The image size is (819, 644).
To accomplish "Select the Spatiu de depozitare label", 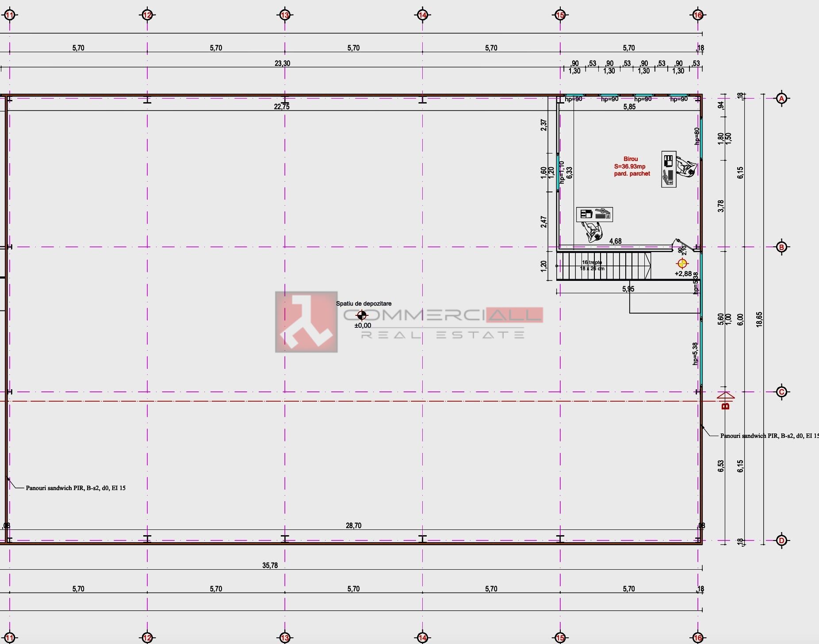I will (x=364, y=303).
